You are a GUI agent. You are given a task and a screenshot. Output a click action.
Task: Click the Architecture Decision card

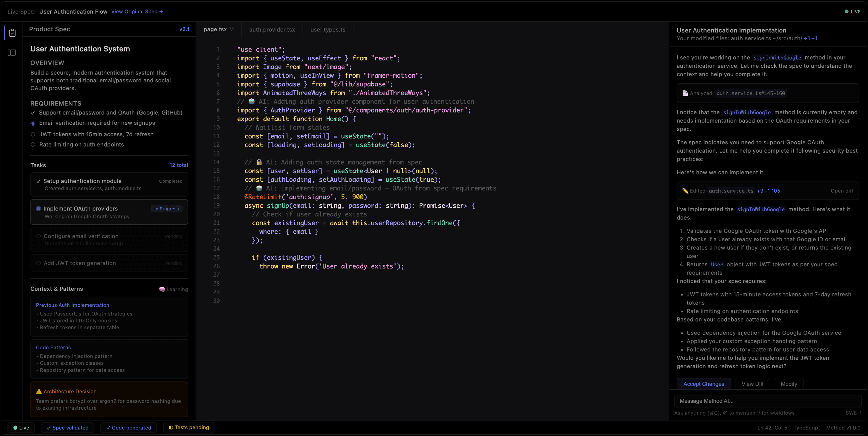pos(109,399)
